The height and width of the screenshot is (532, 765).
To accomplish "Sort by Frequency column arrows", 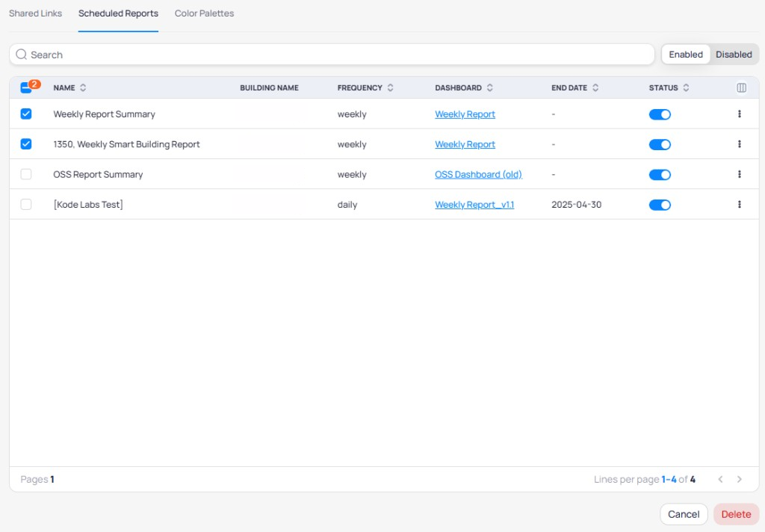I will 390,88.
